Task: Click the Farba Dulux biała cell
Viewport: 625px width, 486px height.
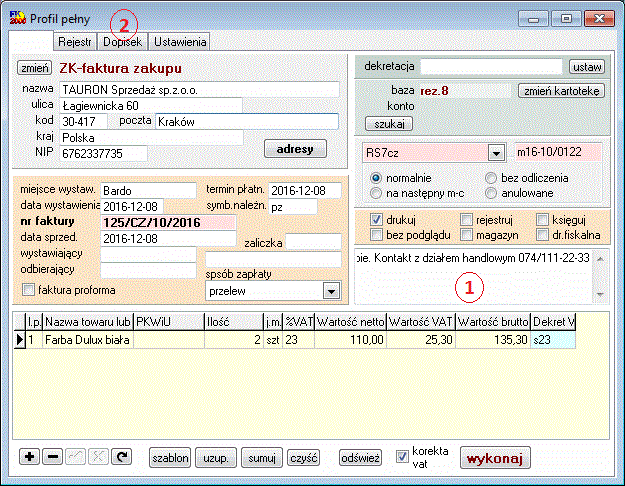Action: [88, 340]
